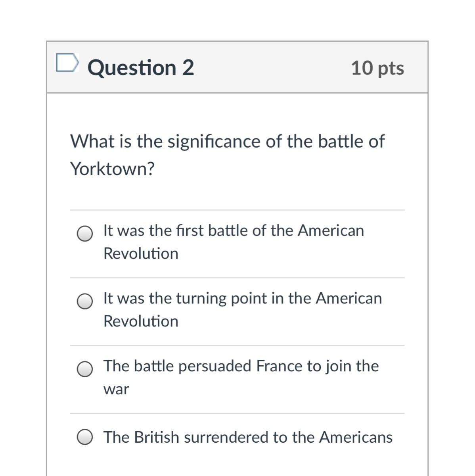Click 'Revolution' in the turning point answer
Image resolution: width=475 pixels, height=476 pixels.
(141, 321)
